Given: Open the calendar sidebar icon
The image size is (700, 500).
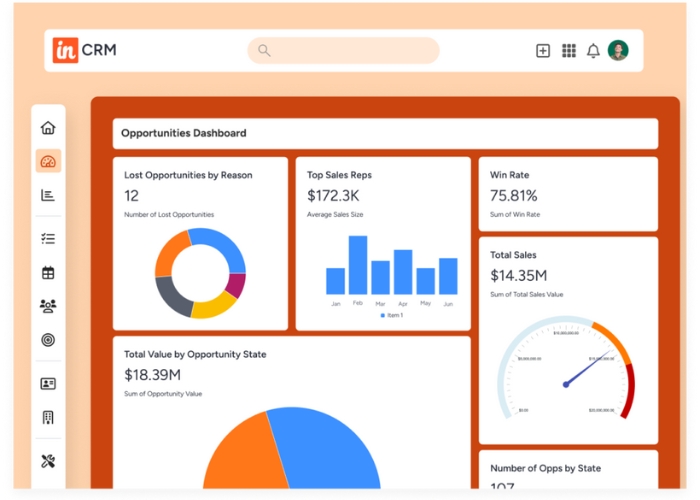Looking at the screenshot, I should pos(48,272).
